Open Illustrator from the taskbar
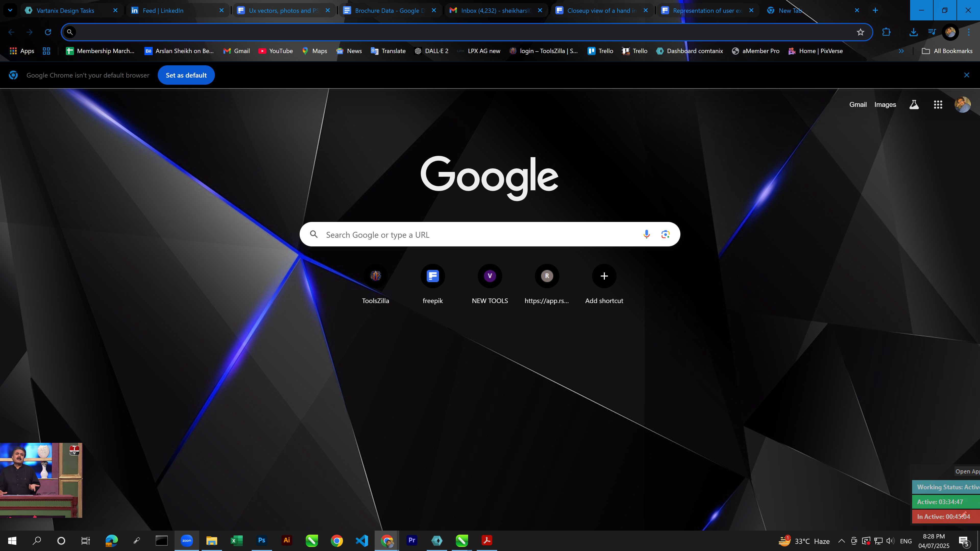This screenshot has height=551, width=980. click(x=287, y=540)
